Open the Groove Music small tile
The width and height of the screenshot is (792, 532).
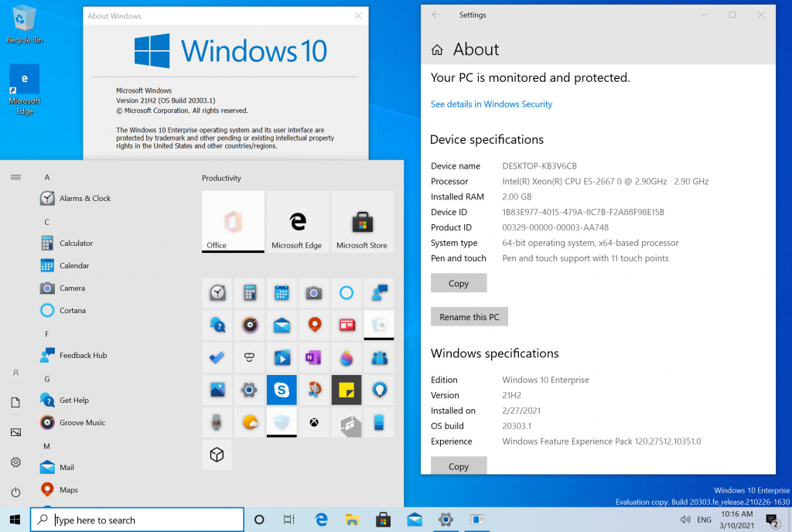point(250,325)
